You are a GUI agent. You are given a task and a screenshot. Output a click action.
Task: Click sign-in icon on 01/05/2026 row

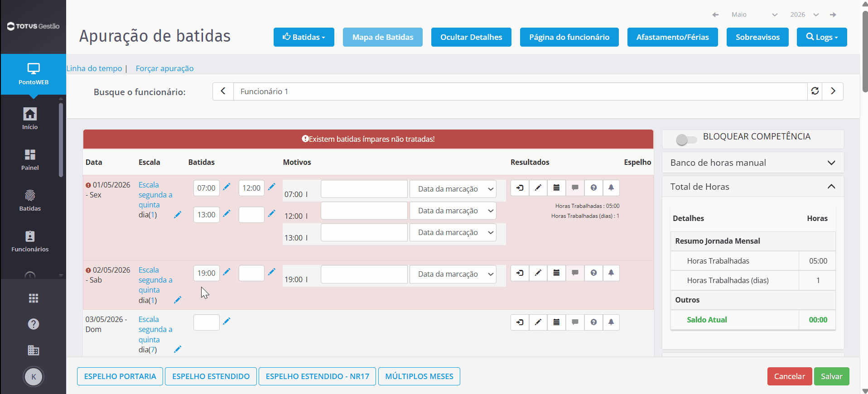click(520, 187)
